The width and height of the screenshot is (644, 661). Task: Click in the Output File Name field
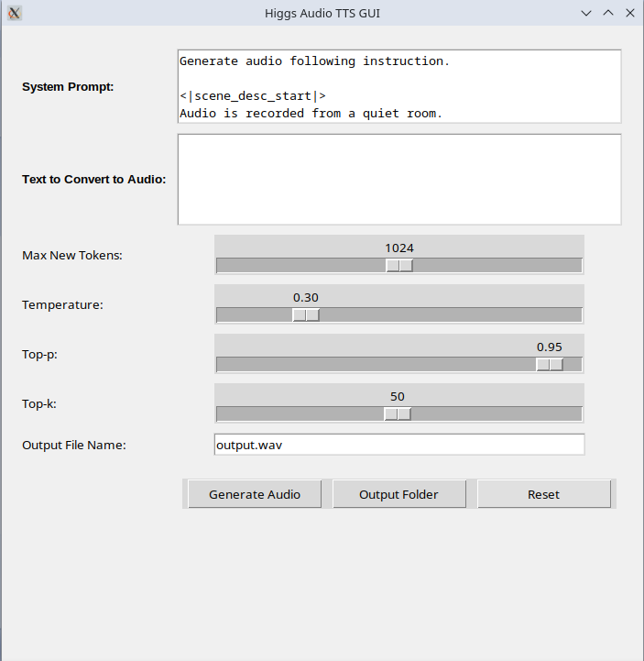click(399, 445)
